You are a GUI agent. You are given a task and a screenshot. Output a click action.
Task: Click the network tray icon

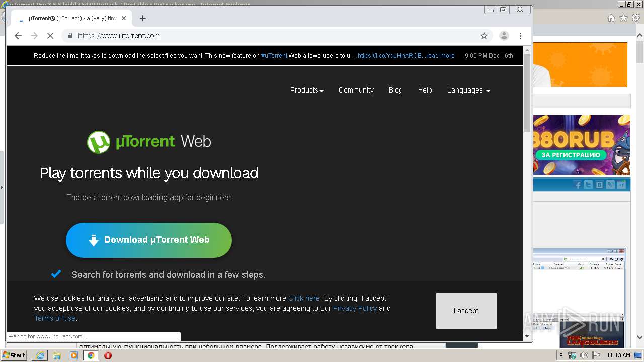point(573,355)
